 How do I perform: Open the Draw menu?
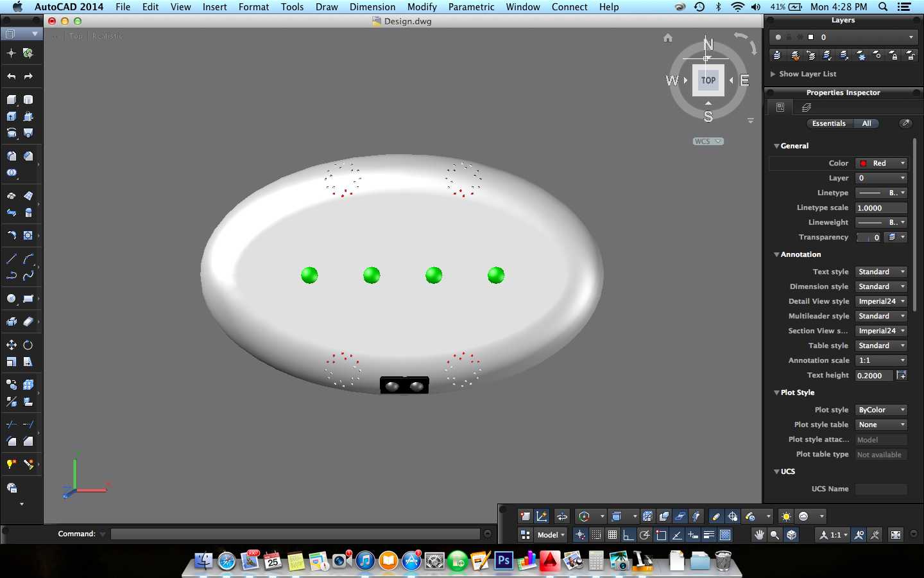(327, 7)
